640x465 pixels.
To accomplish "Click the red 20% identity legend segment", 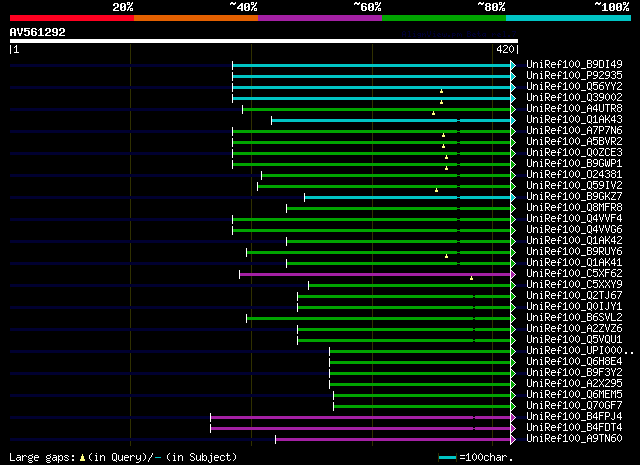I will click(72, 18).
